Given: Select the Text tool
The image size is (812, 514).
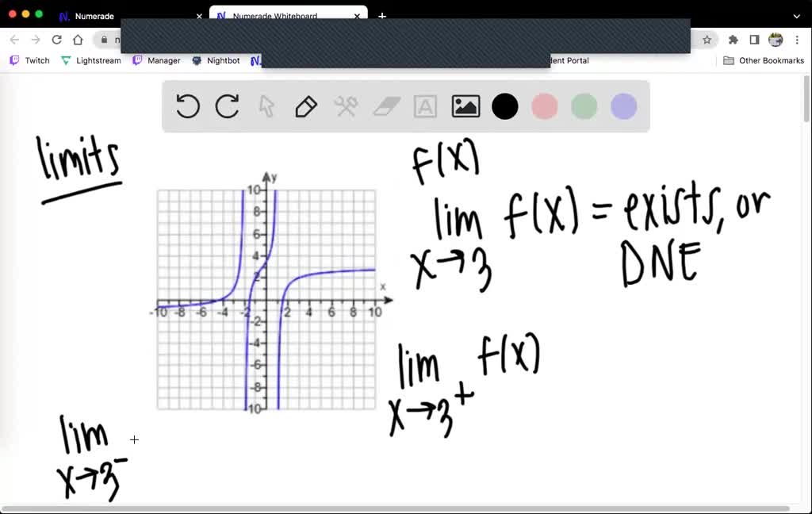Looking at the screenshot, I should click(x=425, y=106).
